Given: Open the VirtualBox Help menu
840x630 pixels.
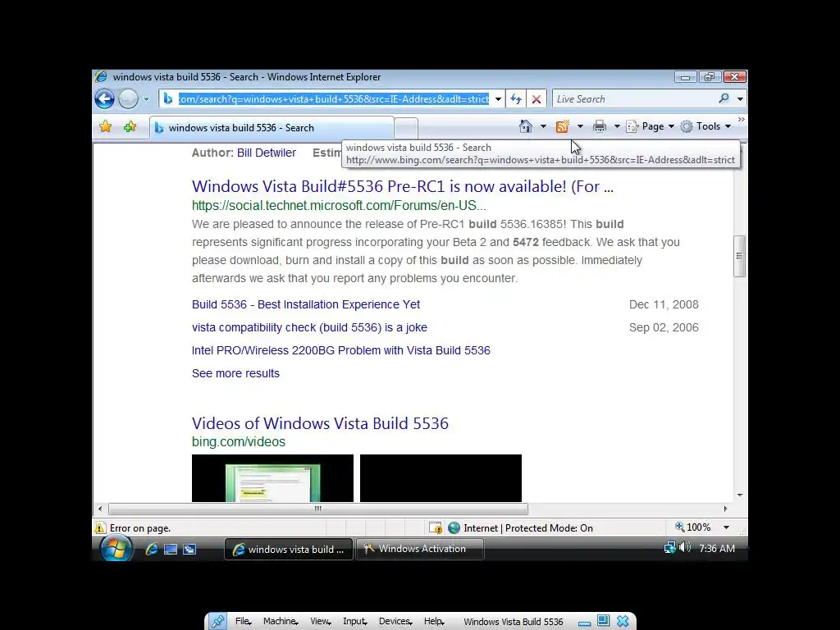Looking at the screenshot, I should click(434, 622).
